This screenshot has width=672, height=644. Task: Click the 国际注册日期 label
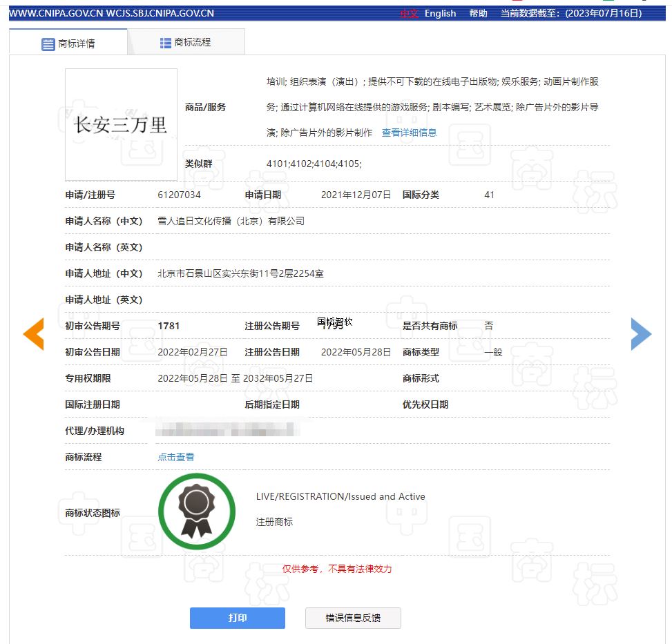pos(93,404)
